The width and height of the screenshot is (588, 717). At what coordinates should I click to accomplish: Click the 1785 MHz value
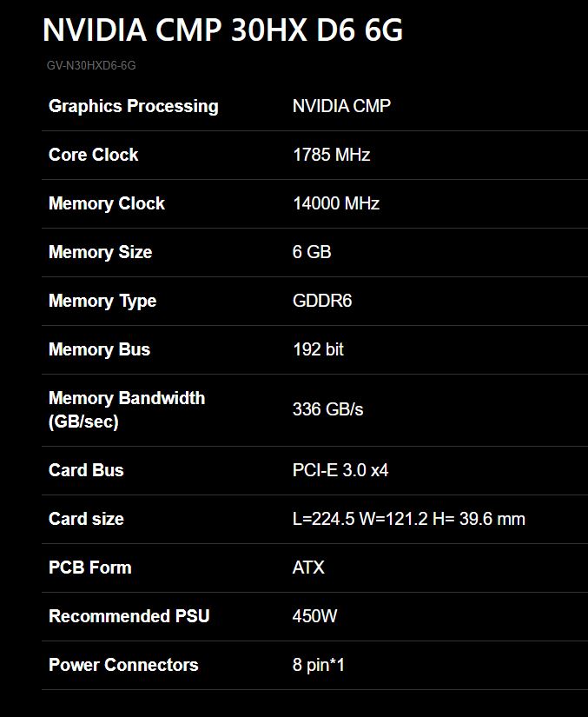[331, 155]
